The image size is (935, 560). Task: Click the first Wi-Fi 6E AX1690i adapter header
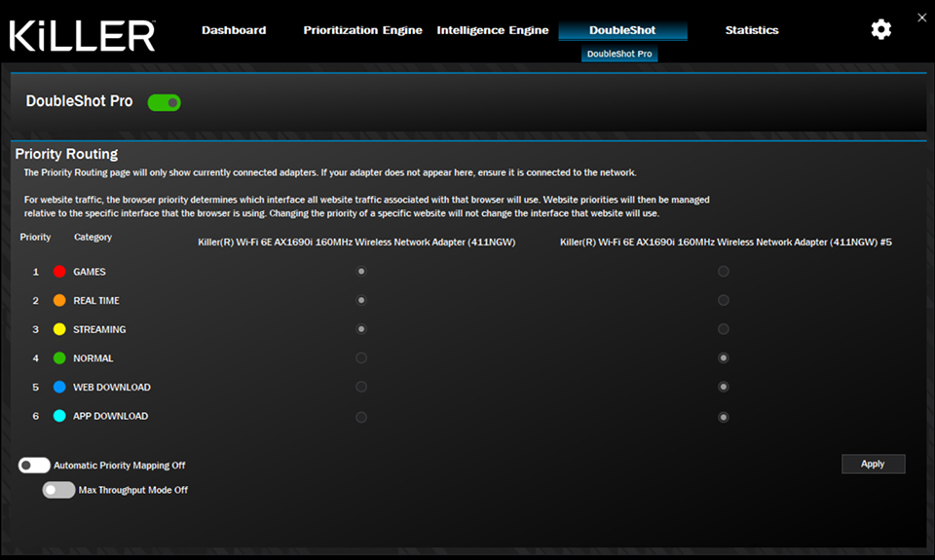pyautogui.click(x=356, y=243)
